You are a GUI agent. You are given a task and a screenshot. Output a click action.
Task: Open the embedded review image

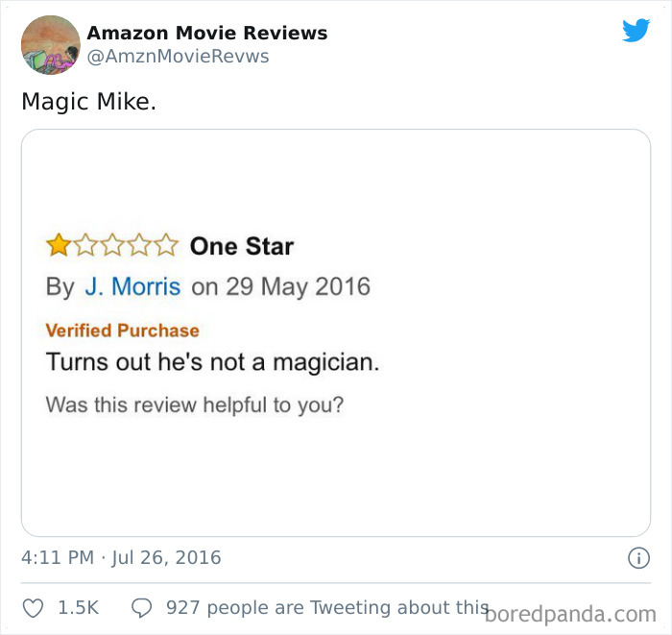click(336, 332)
